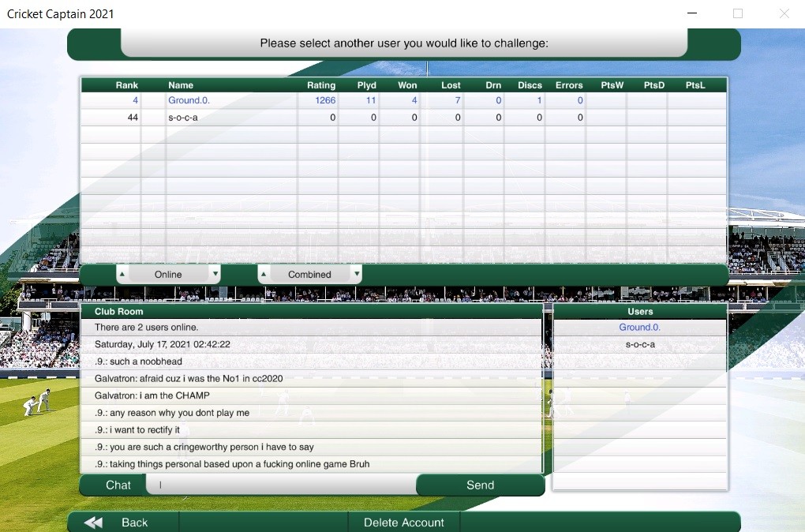Click message 'Galvatron: i am the CHAMP'
Image resolution: width=805 pixels, height=532 pixels.
pos(152,395)
